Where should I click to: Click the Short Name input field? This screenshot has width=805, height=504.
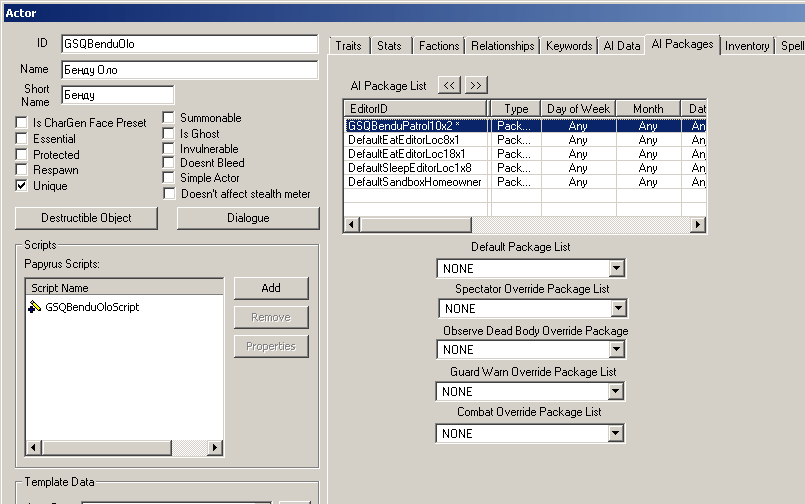[x=118, y=95]
